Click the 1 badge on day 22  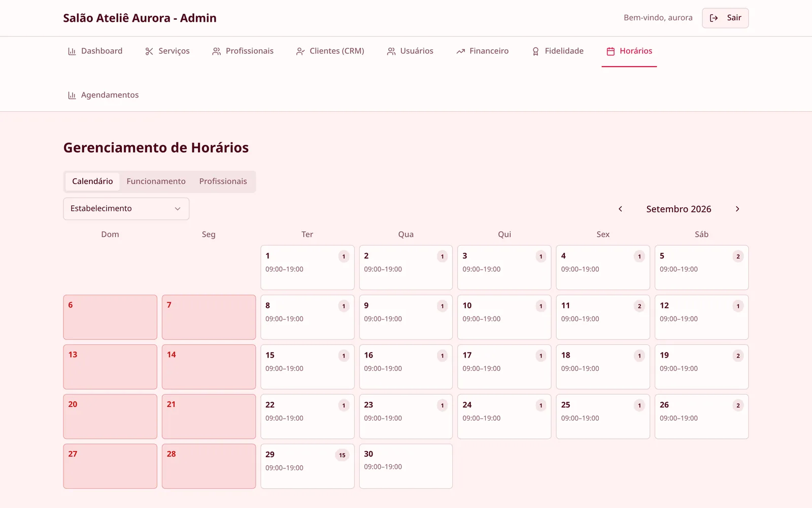[x=344, y=405]
